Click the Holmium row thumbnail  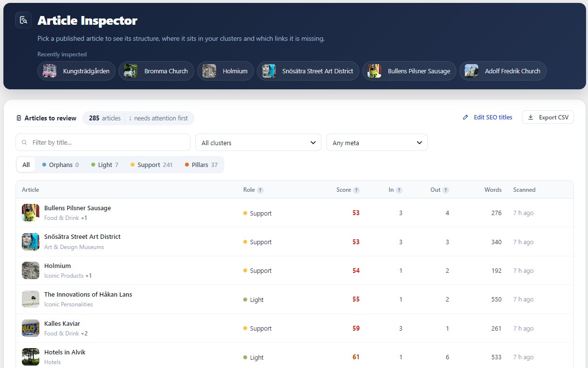31,270
